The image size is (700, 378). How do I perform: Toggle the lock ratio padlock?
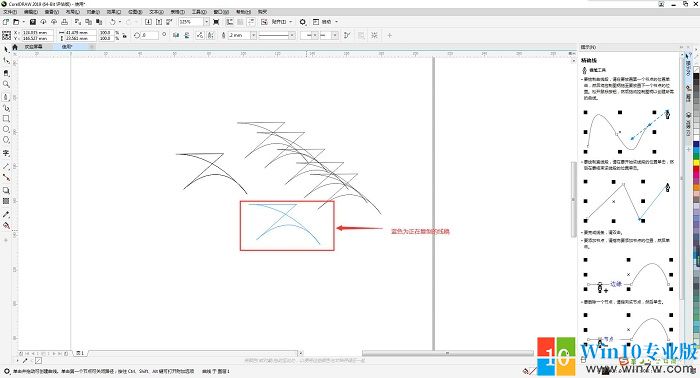pyautogui.click(x=125, y=35)
